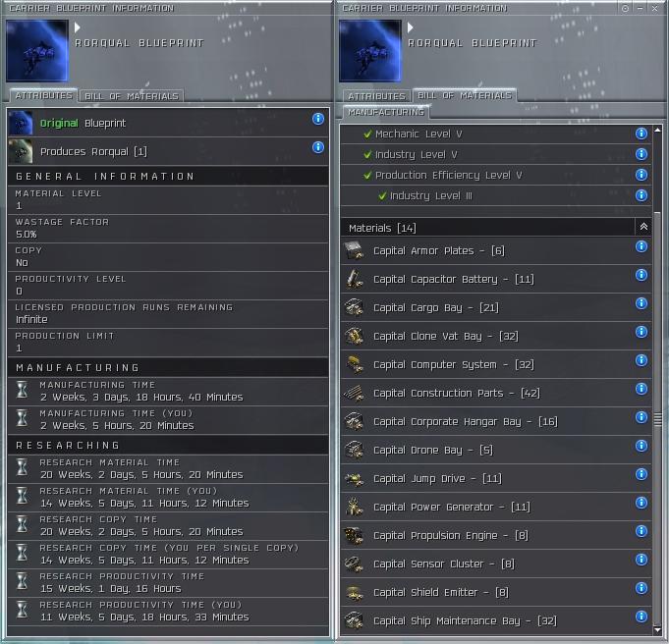Click the Licensed Production Runs Remaining value
669x644 pixels.
31,319
